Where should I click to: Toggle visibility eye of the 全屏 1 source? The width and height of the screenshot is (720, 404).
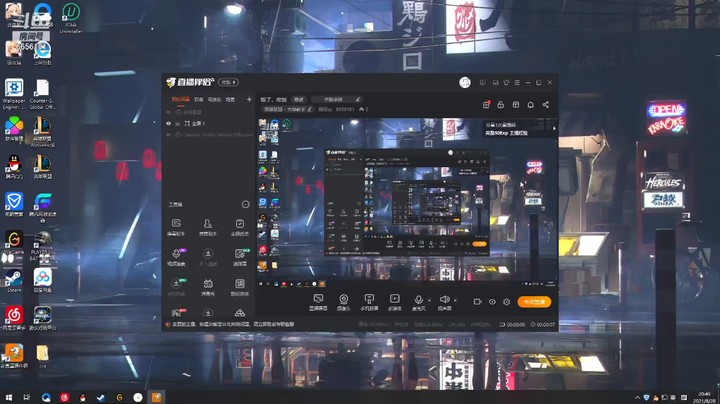[x=169, y=123]
